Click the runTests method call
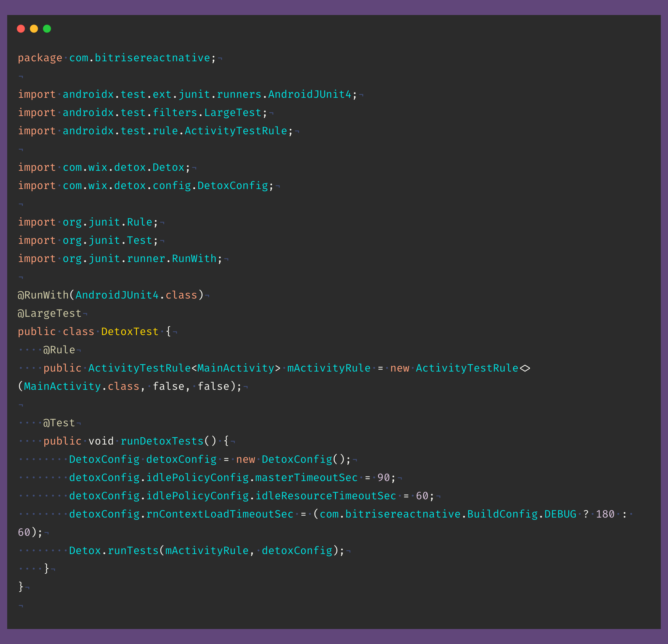This screenshot has height=644, width=668. [133, 551]
